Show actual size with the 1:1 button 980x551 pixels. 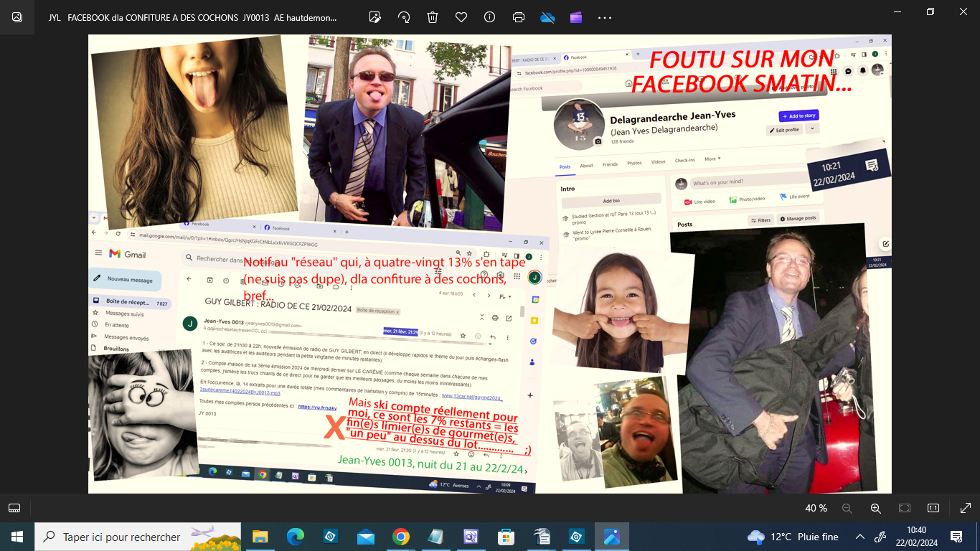point(933,508)
